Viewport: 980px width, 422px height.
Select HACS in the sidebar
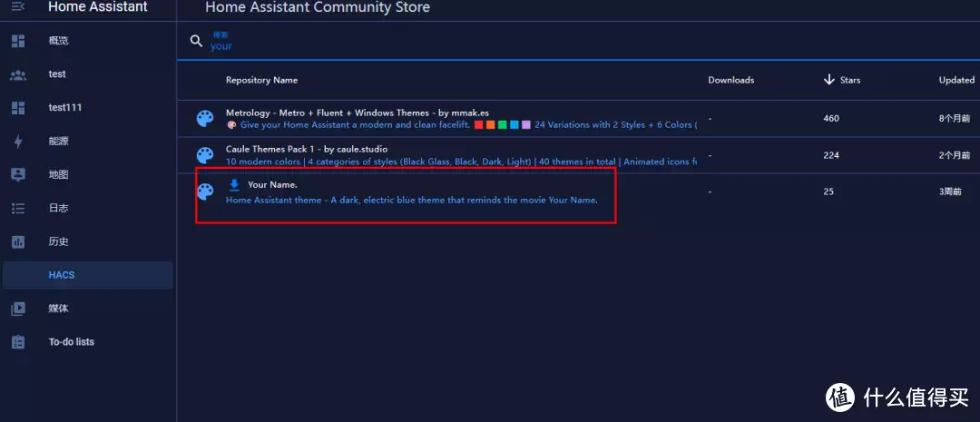87,275
